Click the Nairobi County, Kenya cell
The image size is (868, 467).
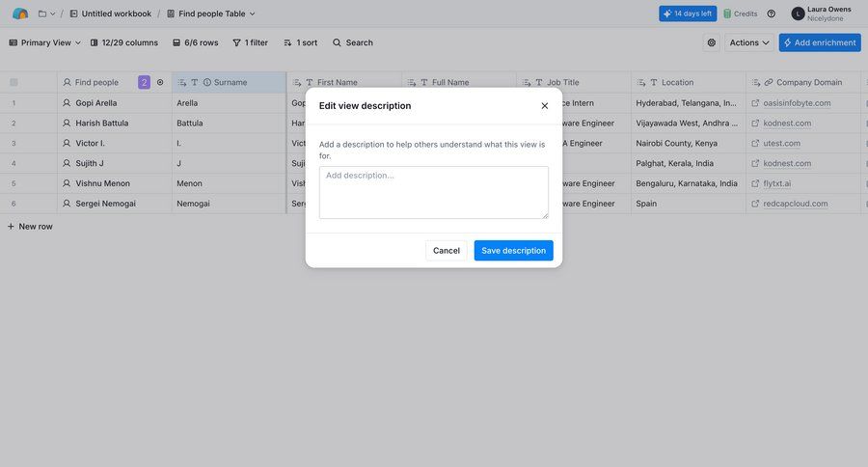688,143
